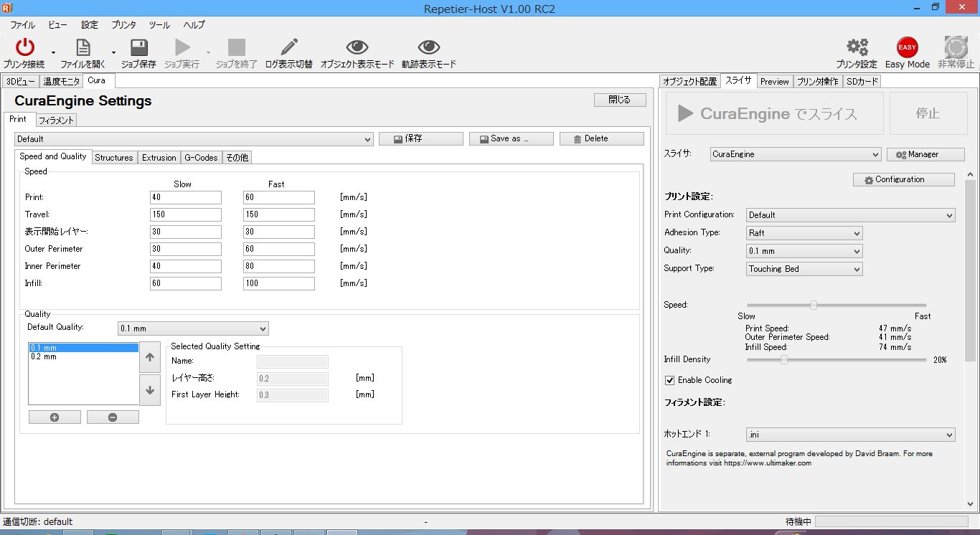Switch to the フィラメント tab

tap(57, 120)
